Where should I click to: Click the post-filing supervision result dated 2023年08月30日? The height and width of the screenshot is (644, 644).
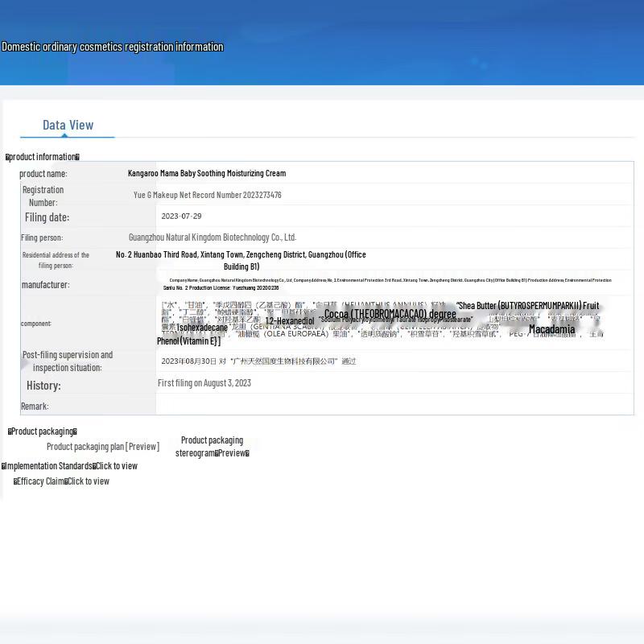pyautogui.click(x=258, y=361)
